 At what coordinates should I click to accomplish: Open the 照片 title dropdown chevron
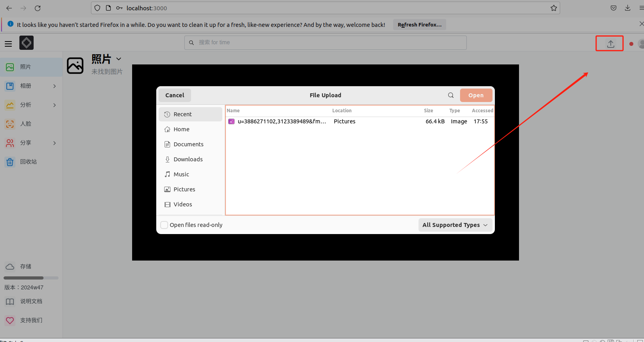click(119, 59)
